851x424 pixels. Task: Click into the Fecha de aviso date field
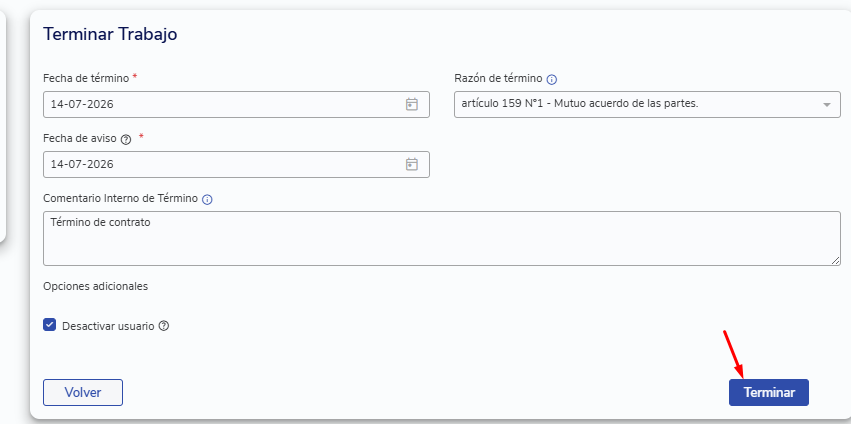point(236,164)
